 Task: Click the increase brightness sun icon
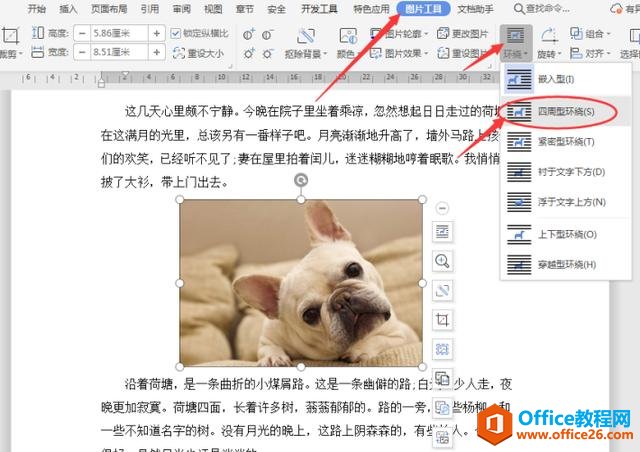coord(249,53)
